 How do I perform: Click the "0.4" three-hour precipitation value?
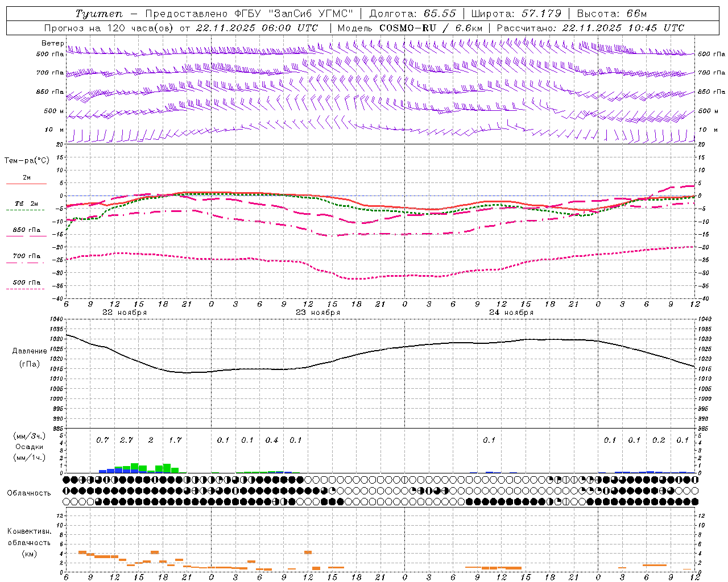click(272, 440)
